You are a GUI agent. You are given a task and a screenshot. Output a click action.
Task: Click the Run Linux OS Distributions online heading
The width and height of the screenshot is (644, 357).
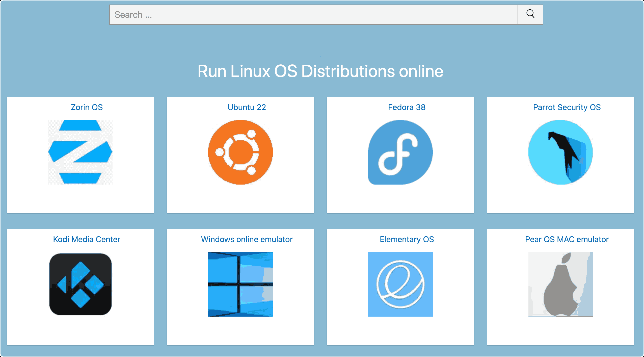pyautogui.click(x=320, y=71)
